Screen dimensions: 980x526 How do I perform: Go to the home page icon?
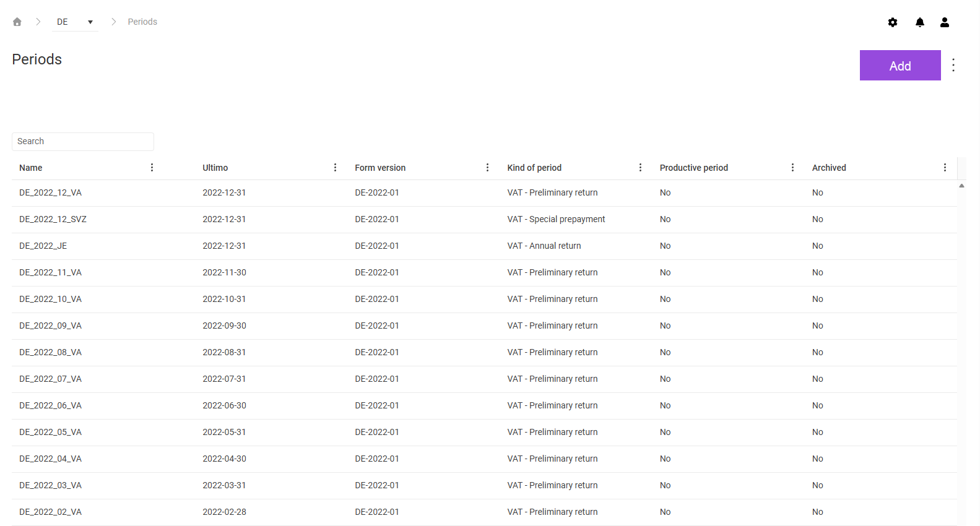pos(17,22)
